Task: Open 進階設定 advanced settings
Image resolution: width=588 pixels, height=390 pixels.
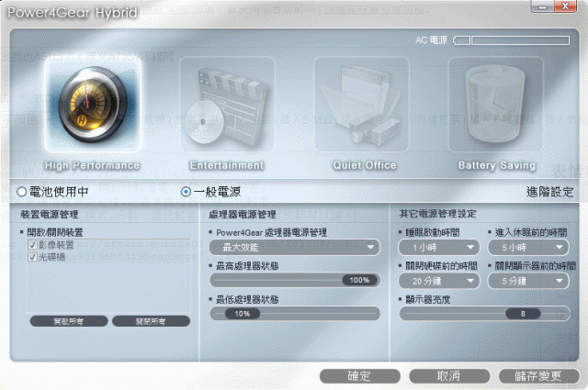Action: pyautogui.click(x=549, y=192)
